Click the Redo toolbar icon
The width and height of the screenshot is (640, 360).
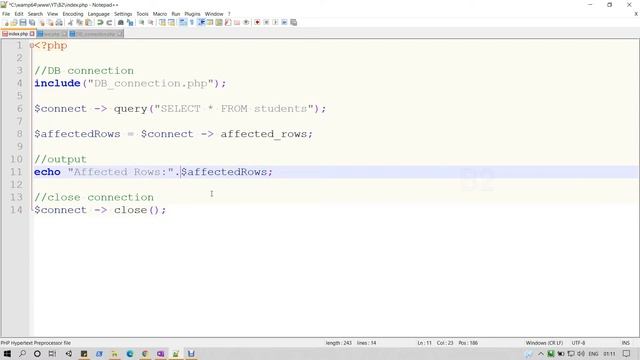coord(109,22)
